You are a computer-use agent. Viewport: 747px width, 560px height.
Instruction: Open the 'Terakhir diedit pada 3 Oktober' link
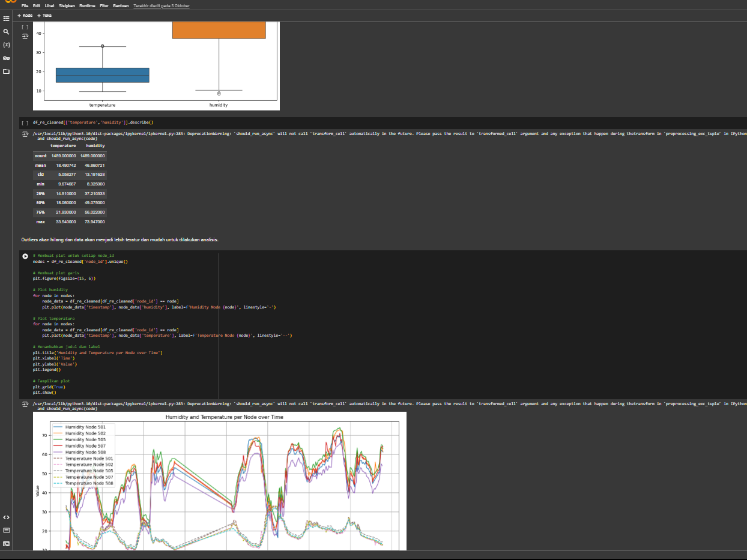click(162, 5)
